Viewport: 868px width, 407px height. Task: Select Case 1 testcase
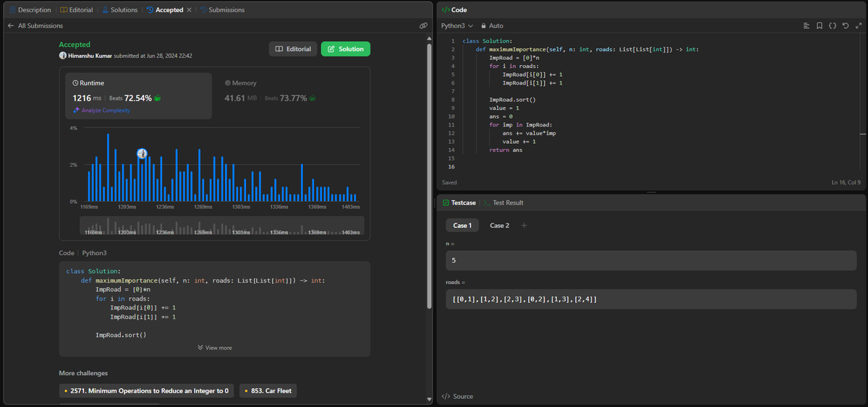click(x=462, y=226)
